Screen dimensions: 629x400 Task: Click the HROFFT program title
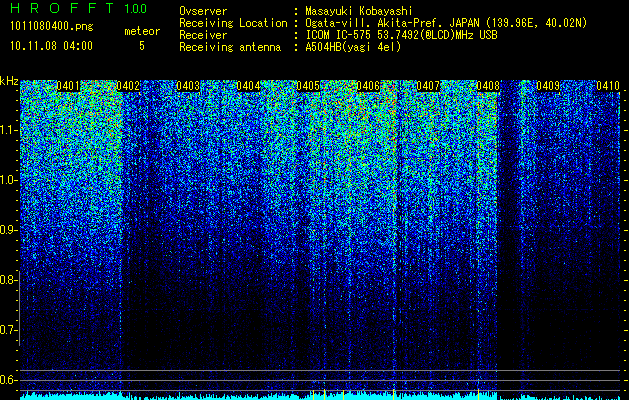(x=62, y=8)
